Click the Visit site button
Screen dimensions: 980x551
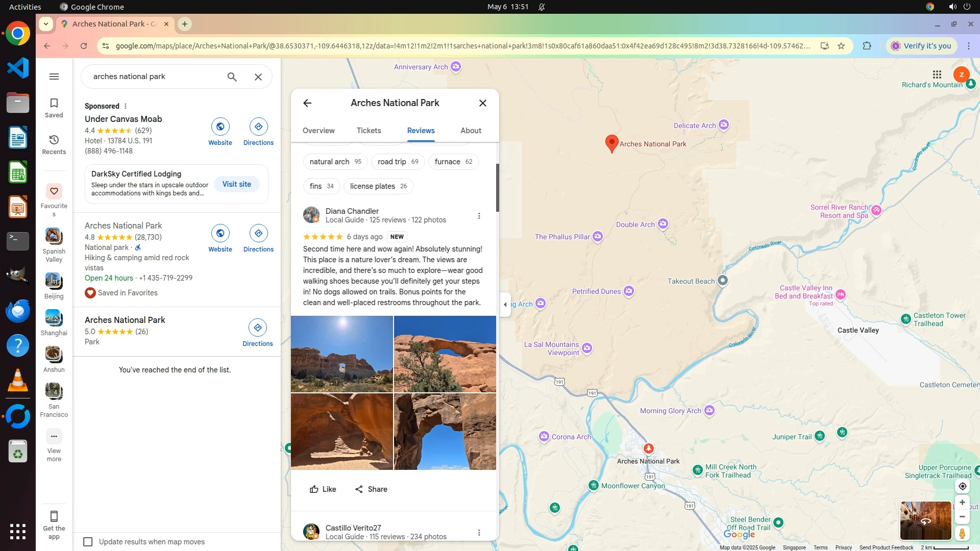(x=236, y=184)
